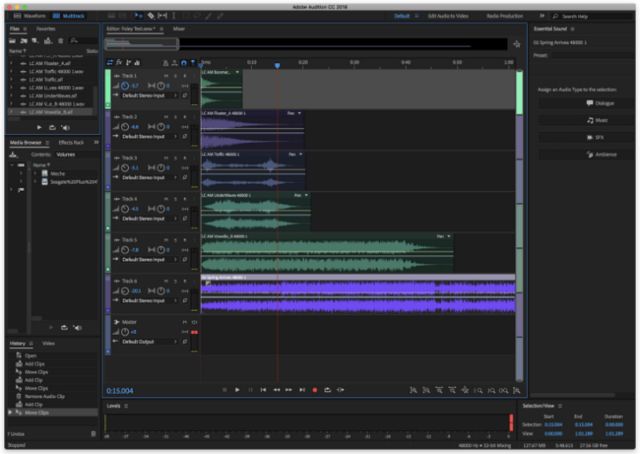The height and width of the screenshot is (454, 640).
Task: Assign Music audio type
Action: 586,120
